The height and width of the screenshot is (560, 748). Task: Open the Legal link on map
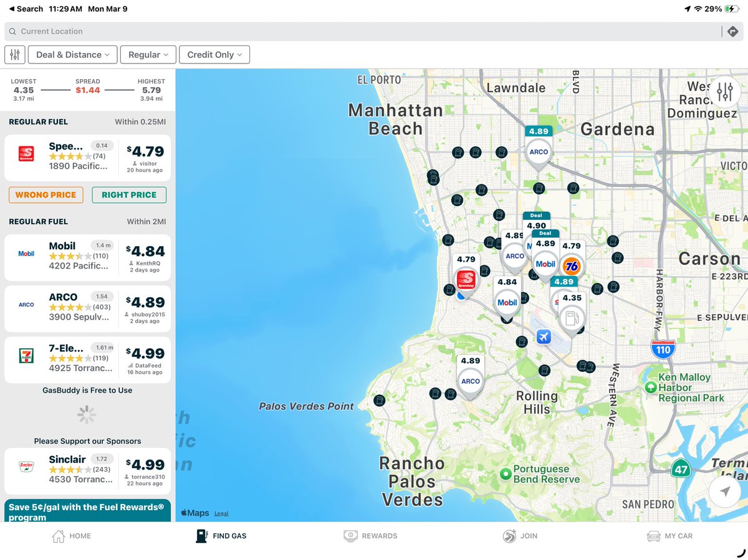[x=221, y=514]
